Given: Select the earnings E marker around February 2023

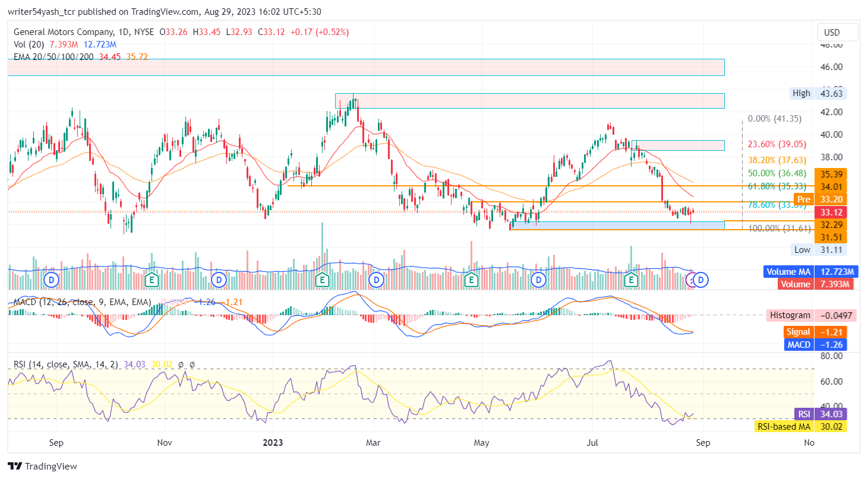Looking at the screenshot, I should 323,279.
